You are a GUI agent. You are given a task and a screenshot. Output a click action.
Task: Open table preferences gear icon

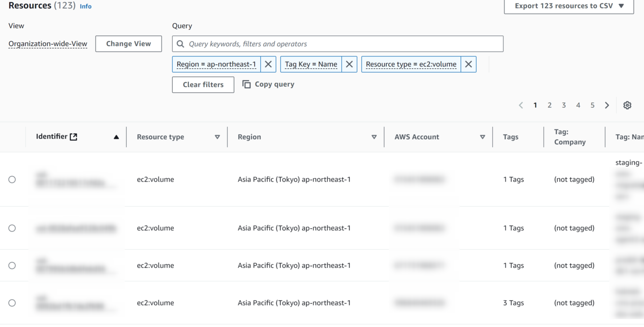tap(627, 105)
